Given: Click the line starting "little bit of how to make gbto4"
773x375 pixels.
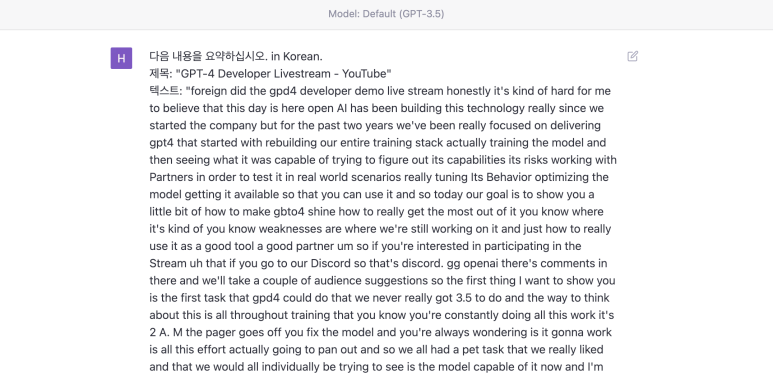Looking at the screenshot, I should coord(376,211).
